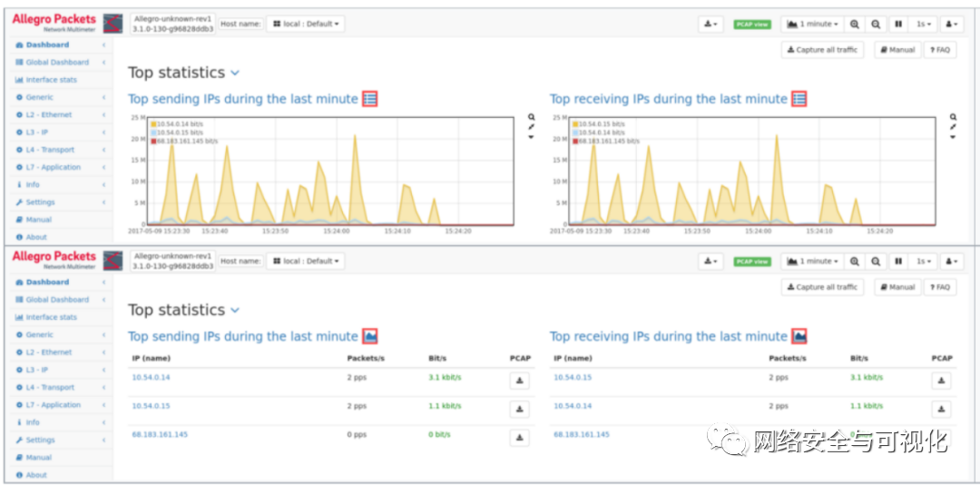Click Allegro Packets logo in lower panel
This screenshot has width=980, height=485.
pos(54,259)
